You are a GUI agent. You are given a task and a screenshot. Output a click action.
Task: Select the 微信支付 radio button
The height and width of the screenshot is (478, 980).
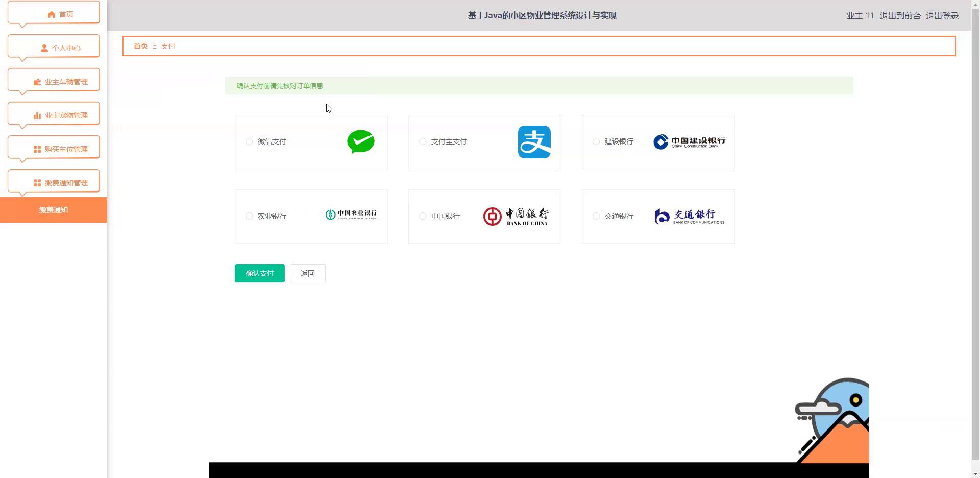[x=249, y=141]
